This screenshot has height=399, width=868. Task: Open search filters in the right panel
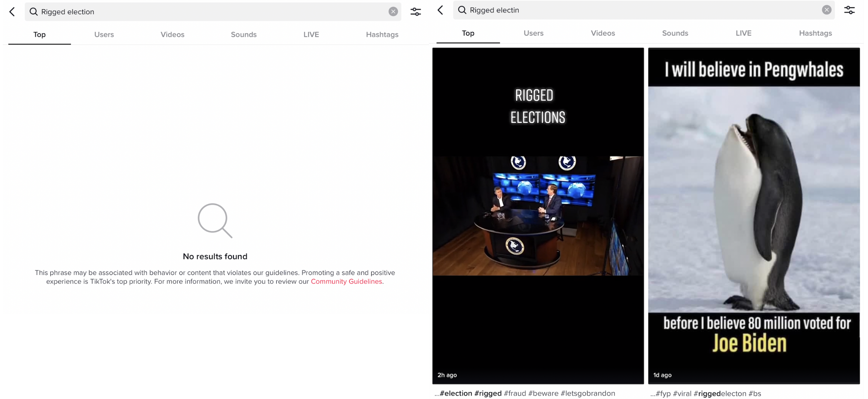[849, 10]
